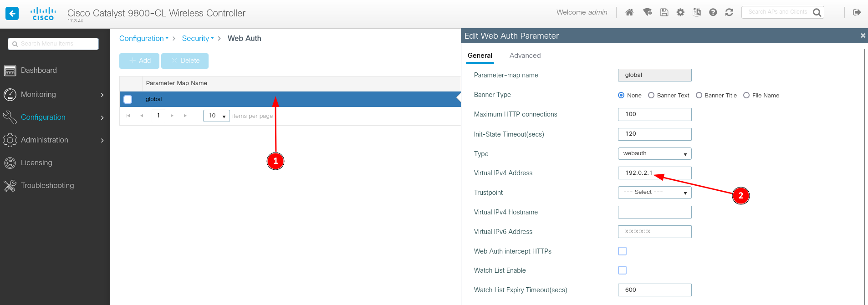
Task: Click the refresh icon in header
Action: pyautogui.click(x=729, y=12)
